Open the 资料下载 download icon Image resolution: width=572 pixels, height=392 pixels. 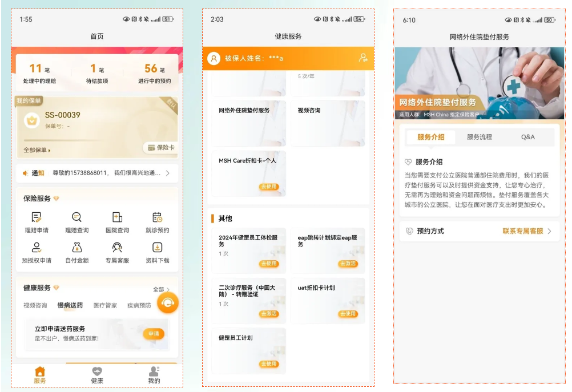point(157,248)
